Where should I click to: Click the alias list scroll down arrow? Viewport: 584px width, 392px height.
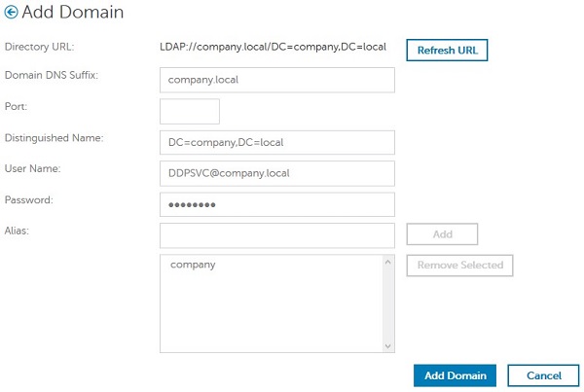tap(388, 345)
